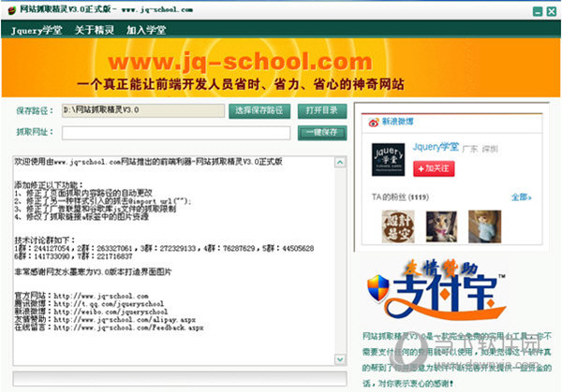Click the progress bar at bottom

(180, 379)
